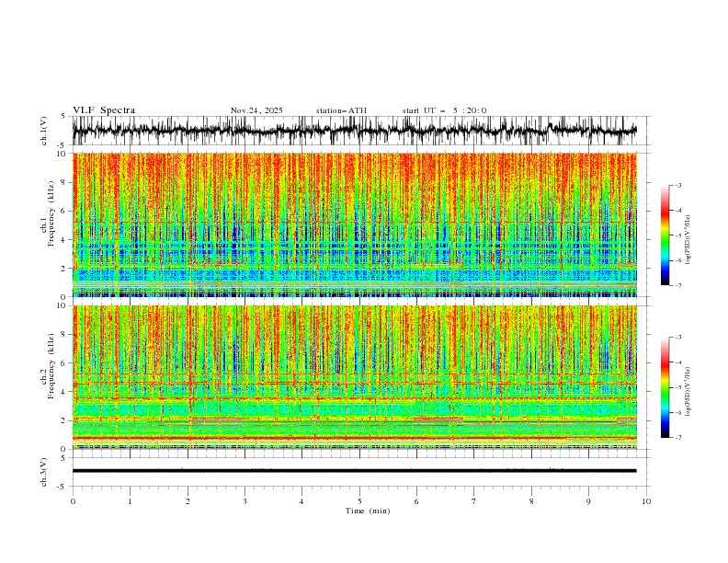The width and height of the screenshot is (728, 563).
Task: Click the ch.1 spectrogram color scale bar
Action: point(665,236)
